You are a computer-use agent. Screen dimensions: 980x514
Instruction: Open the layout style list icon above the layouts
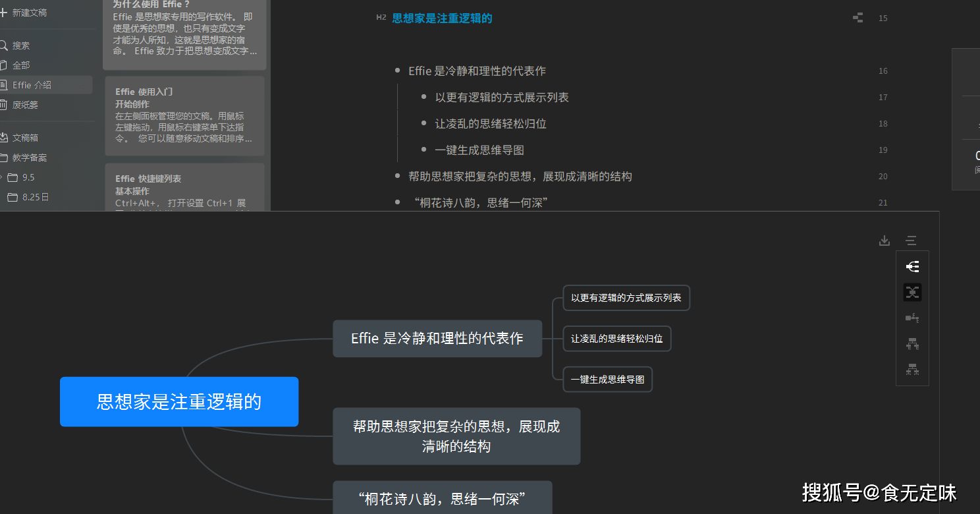[911, 241]
